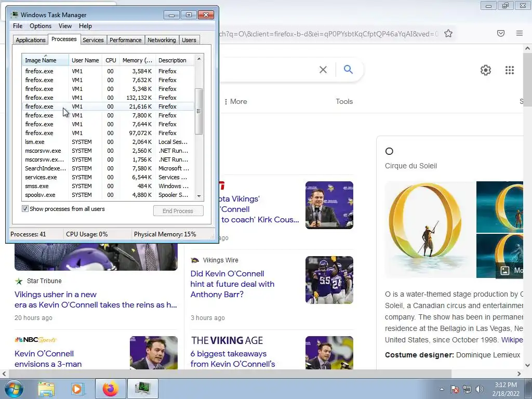Sort processes by Memory column header
Viewport: 532px width, 399px height.
click(137, 60)
